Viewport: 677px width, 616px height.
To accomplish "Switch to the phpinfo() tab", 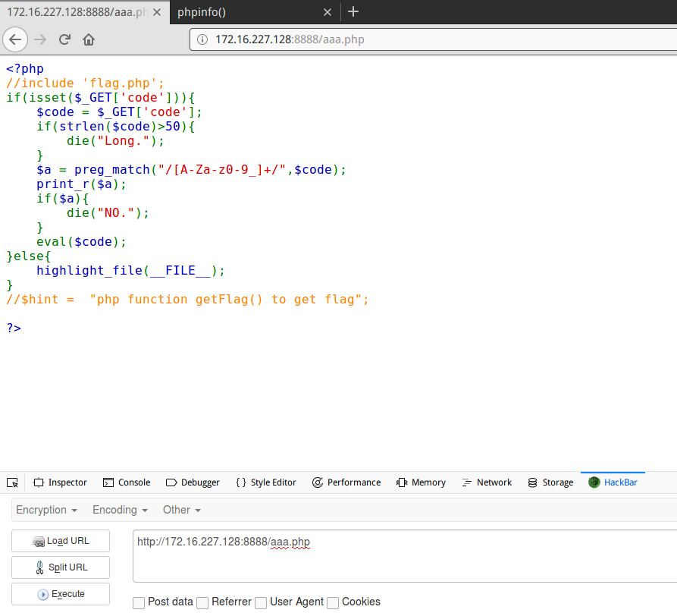I will pos(255,12).
